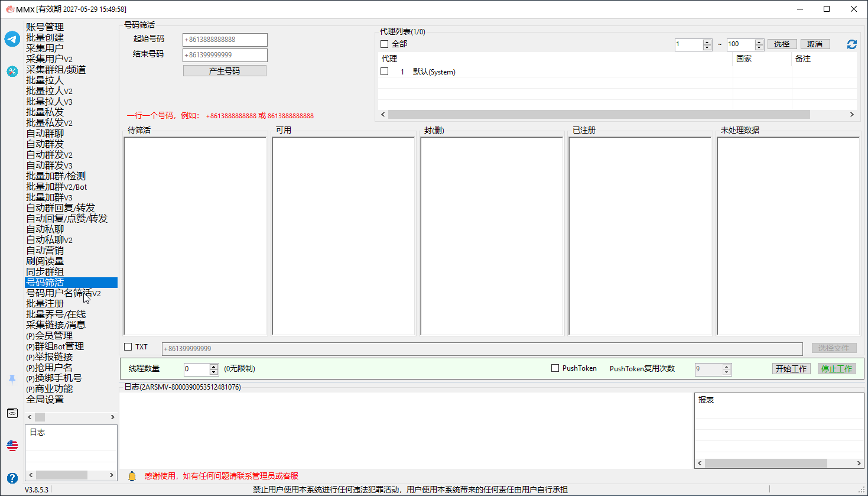
Task: Open 账号管理 menu item
Action: (x=45, y=27)
